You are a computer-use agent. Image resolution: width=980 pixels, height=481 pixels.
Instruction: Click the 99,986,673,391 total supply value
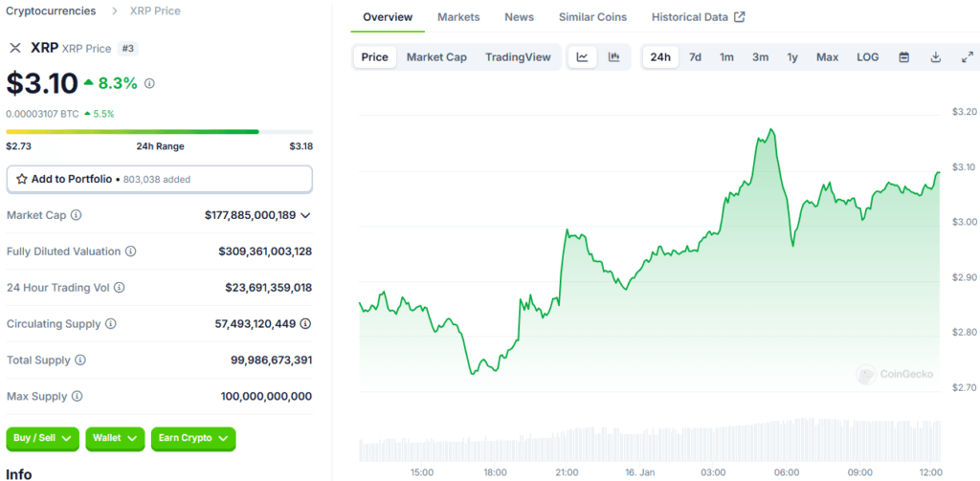pos(271,360)
